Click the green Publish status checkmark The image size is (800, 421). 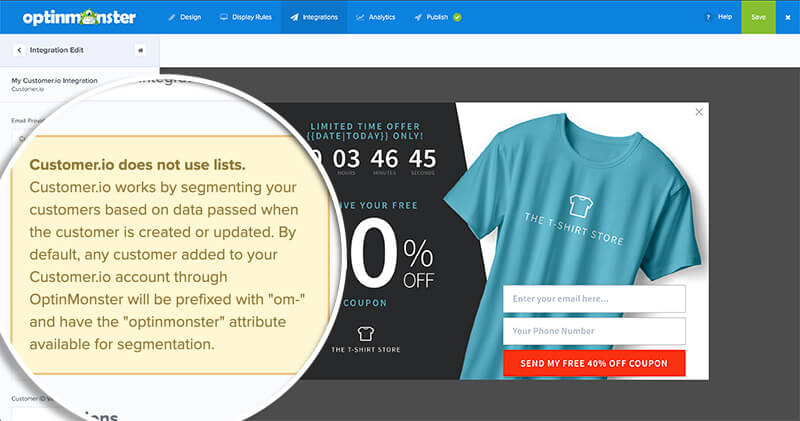(458, 17)
